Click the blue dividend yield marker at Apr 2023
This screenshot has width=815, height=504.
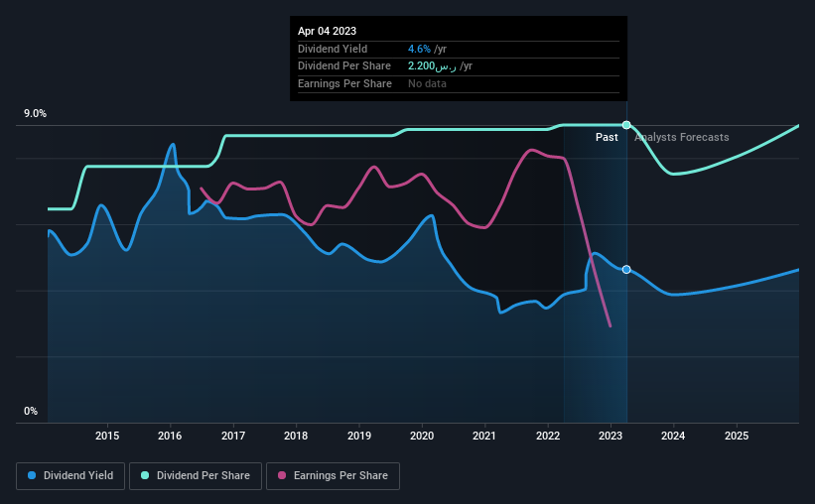point(626,269)
